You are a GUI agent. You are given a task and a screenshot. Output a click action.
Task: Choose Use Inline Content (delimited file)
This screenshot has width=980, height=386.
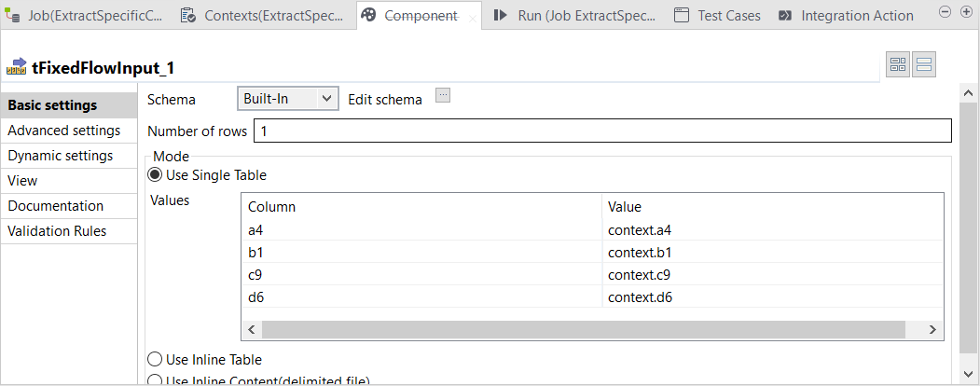[155, 379]
